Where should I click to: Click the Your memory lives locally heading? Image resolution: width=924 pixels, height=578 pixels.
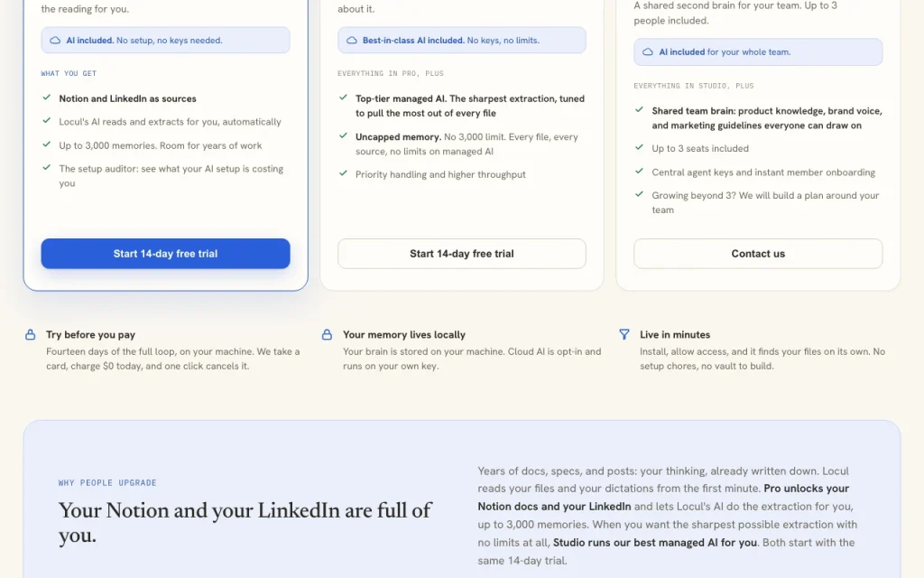coord(404,334)
